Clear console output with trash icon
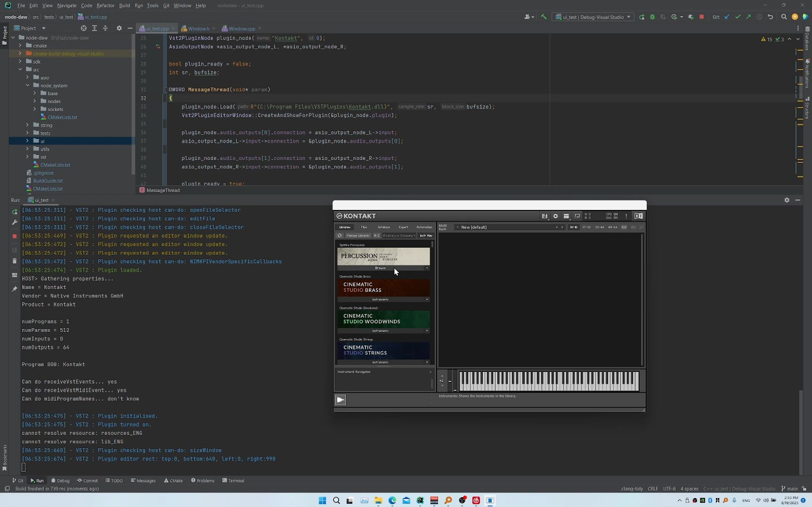Viewport: 812px width, 507px height. 15,261
